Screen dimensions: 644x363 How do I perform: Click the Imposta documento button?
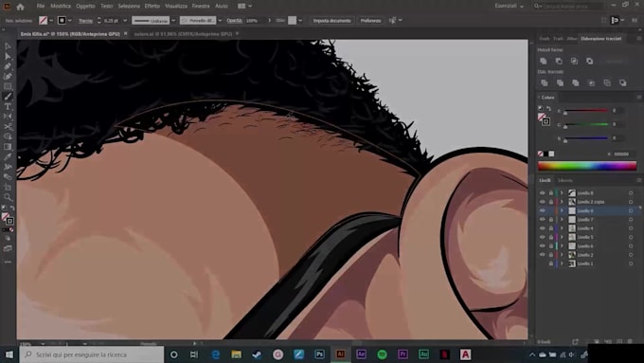click(x=331, y=21)
